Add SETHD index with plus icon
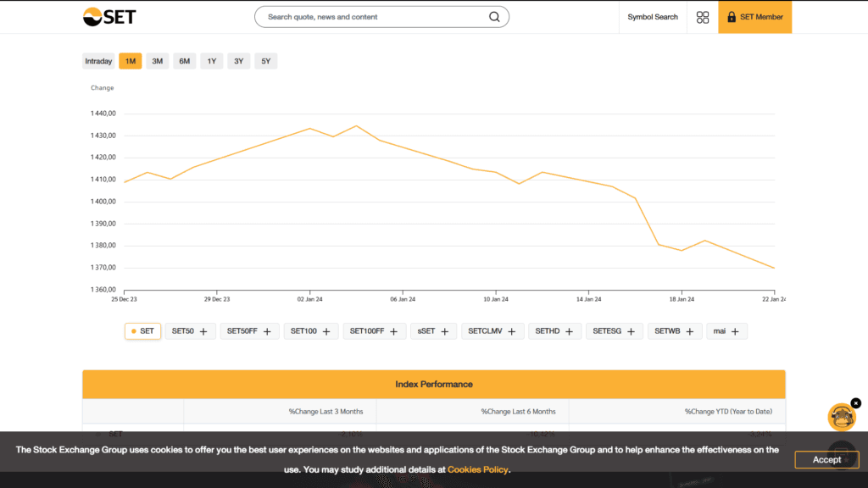The image size is (868, 488). point(569,331)
